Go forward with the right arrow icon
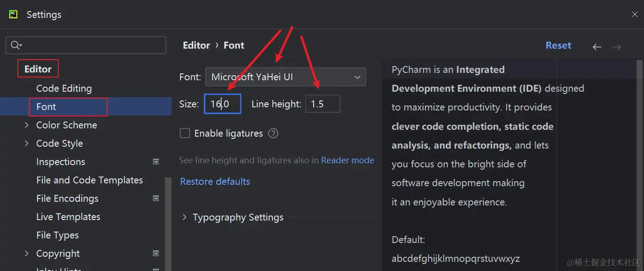 tap(617, 47)
